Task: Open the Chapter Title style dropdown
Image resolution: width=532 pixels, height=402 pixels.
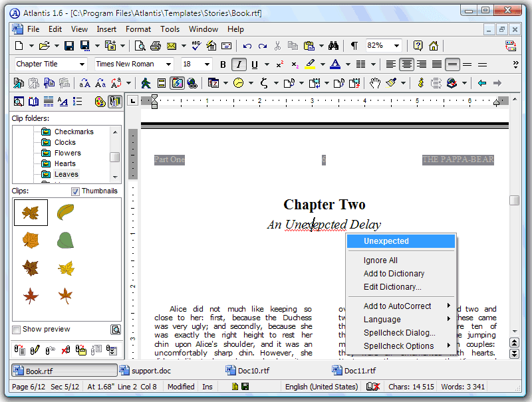Action: (50, 64)
